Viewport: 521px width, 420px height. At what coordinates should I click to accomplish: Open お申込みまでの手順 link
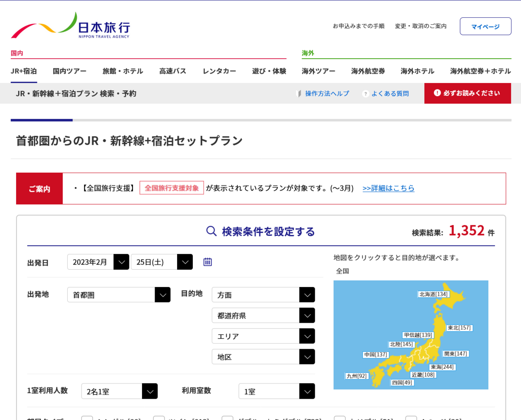[359, 26]
